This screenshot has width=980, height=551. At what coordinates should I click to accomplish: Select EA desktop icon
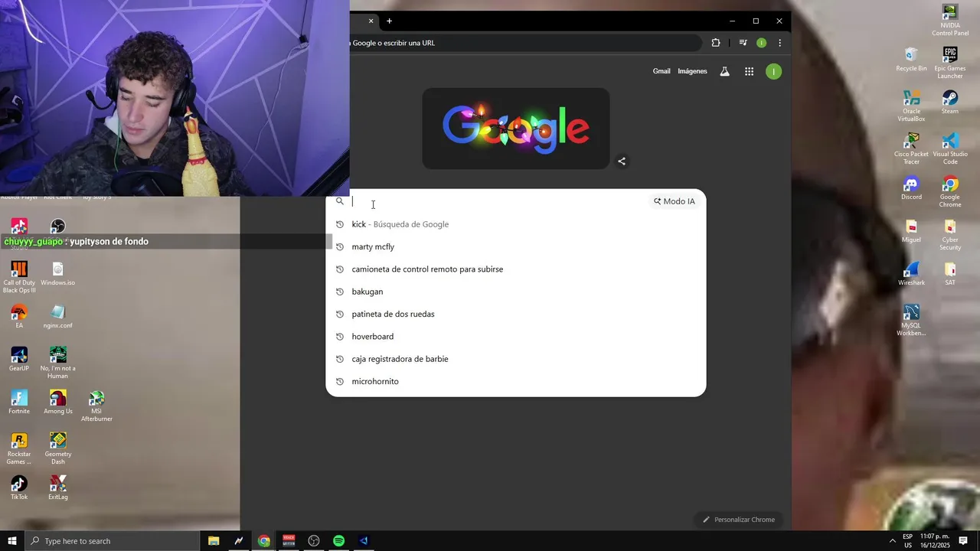click(19, 316)
